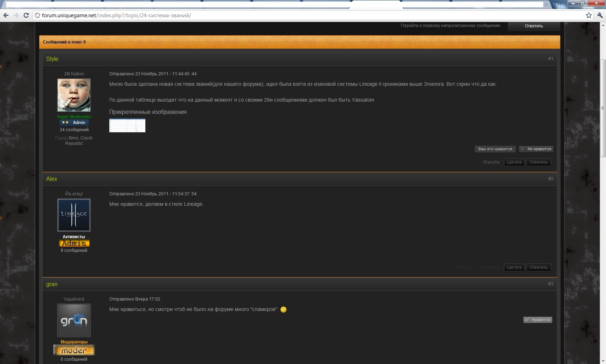Report Alex's post via faded Жалоба
Viewport: 606px width, 364px height.
463,267
